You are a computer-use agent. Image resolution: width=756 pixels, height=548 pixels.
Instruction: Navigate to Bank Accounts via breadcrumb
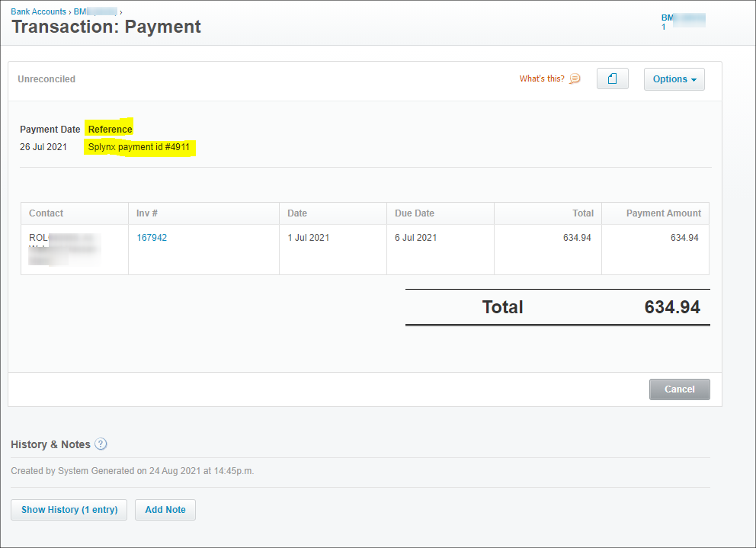pyautogui.click(x=38, y=11)
